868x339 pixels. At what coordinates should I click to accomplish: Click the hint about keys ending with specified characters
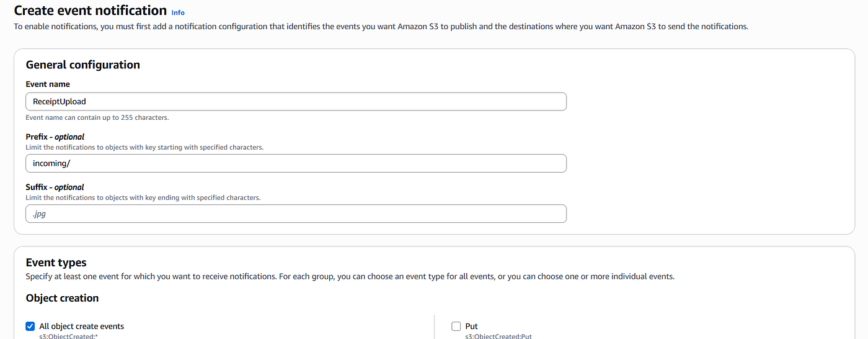click(143, 197)
